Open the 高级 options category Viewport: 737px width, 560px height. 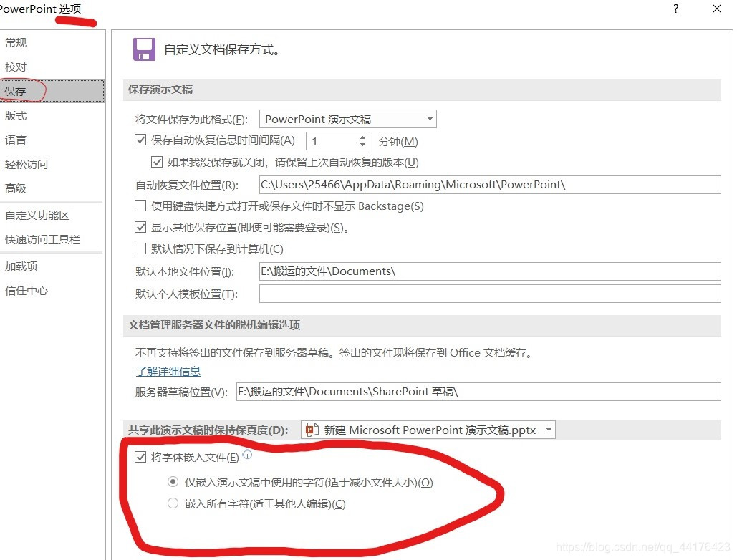tap(52, 189)
